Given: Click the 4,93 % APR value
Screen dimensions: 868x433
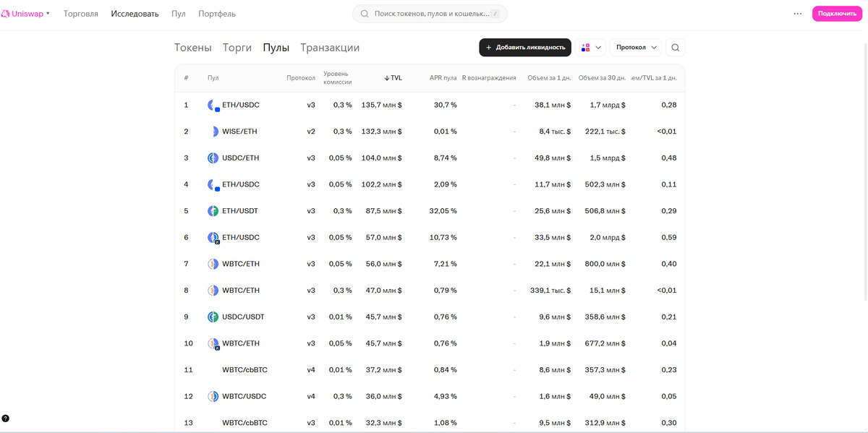Looking at the screenshot, I should (x=445, y=396).
